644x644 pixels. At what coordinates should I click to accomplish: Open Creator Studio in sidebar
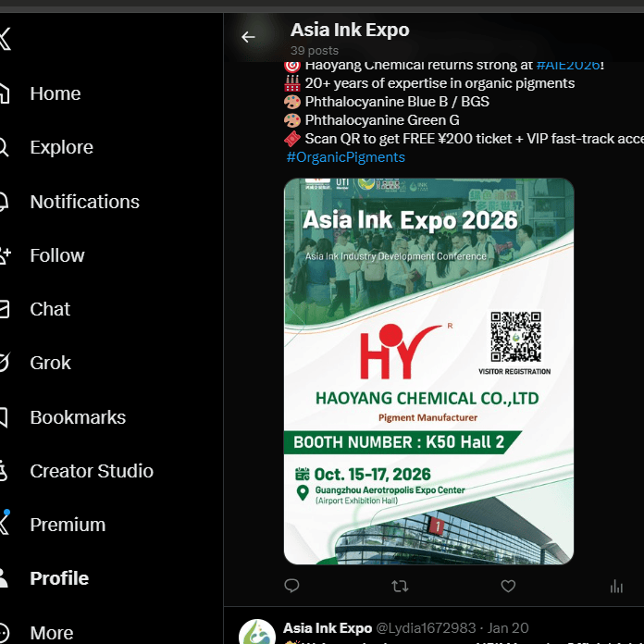click(91, 471)
